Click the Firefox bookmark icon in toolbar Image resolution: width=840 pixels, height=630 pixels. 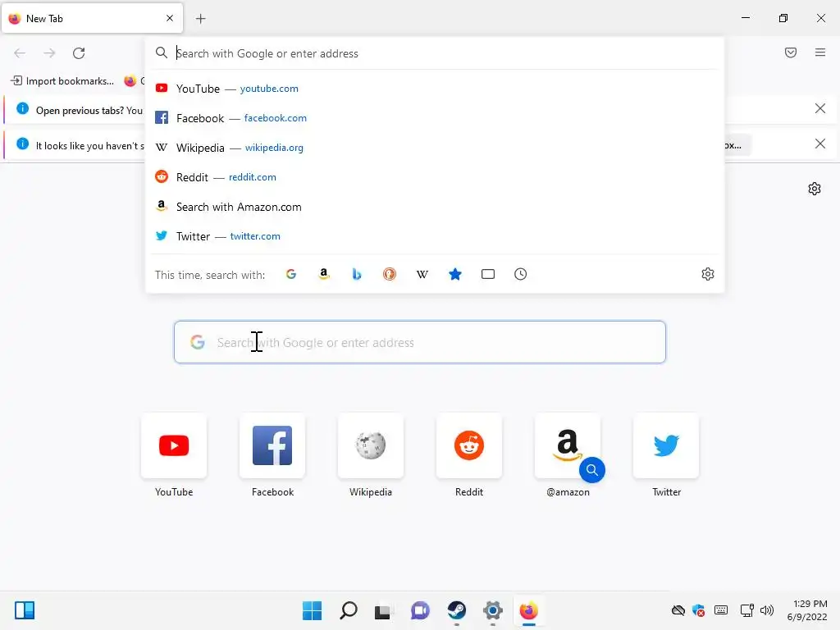(130, 81)
